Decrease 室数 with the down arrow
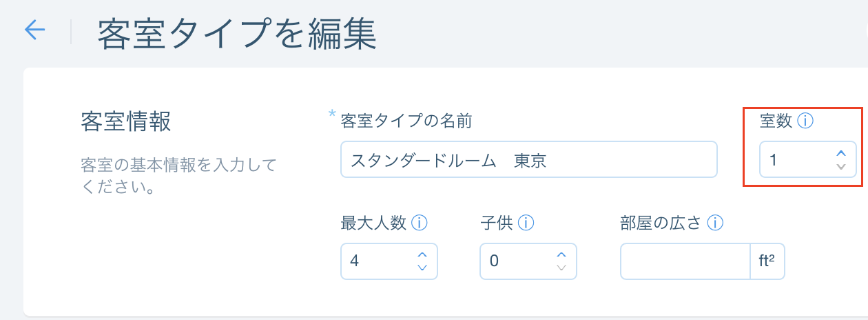Viewport: 868px width, 320px height. [840, 166]
